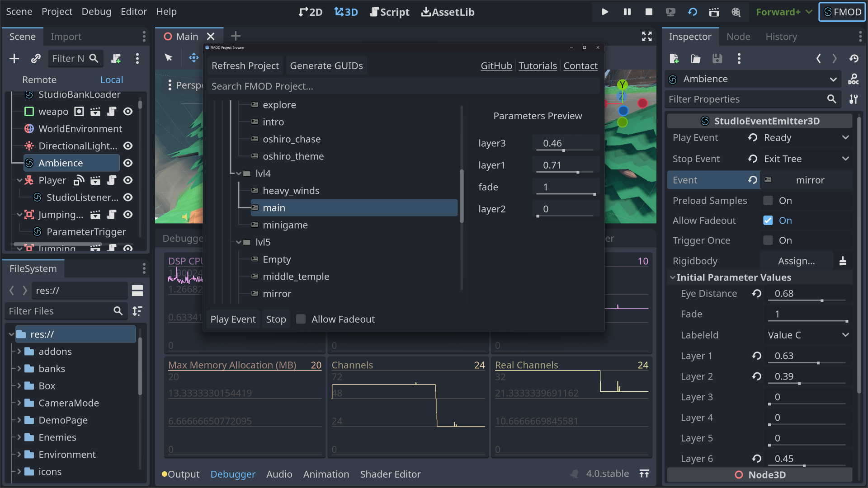Open the Stop Event Exit Tree dropdown
The height and width of the screenshot is (488, 868).
(806, 159)
